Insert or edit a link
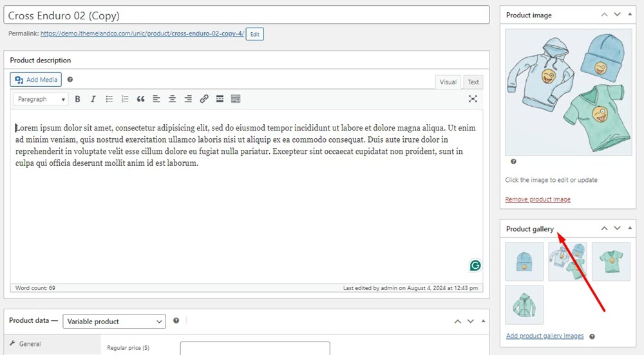The width and height of the screenshot is (644, 355). [x=204, y=99]
